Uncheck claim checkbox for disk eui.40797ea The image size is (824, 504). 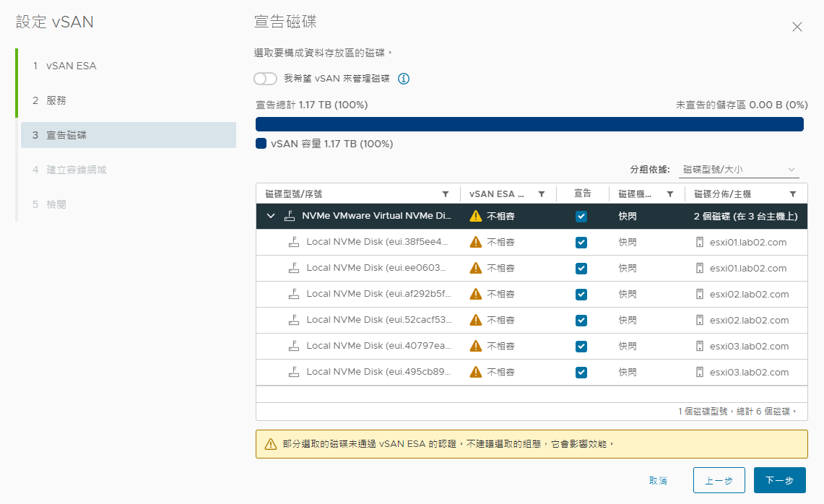tap(581, 347)
